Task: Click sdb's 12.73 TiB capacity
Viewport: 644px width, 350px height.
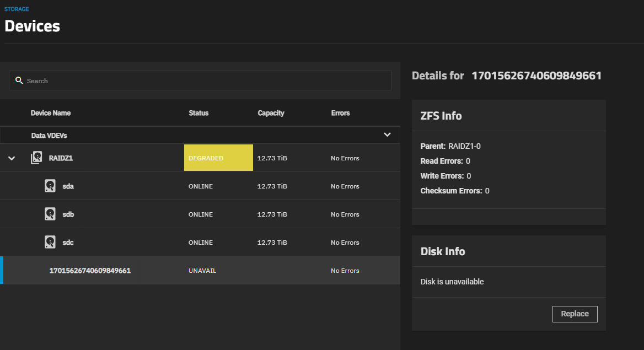Action: [272, 214]
